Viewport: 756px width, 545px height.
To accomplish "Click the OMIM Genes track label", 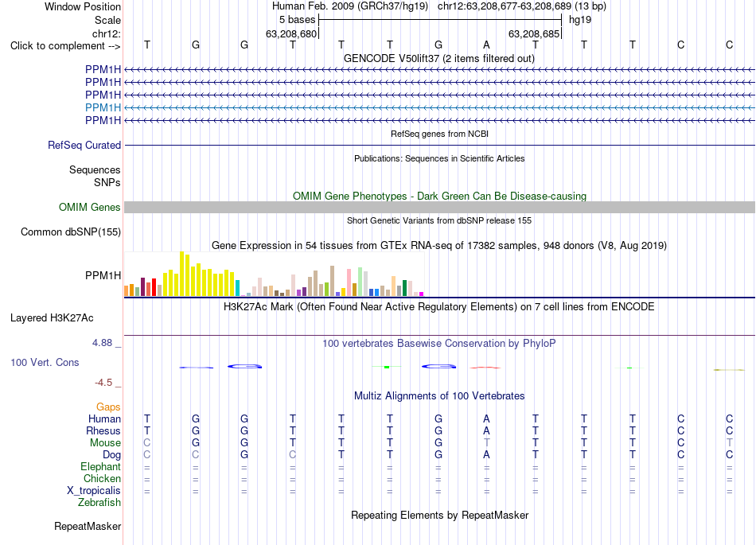I will tap(89, 207).
